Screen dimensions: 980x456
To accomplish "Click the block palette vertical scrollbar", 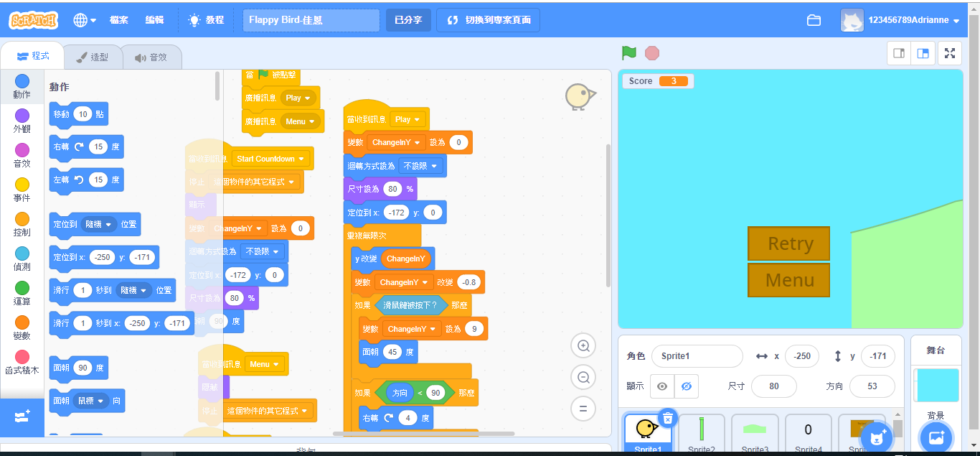I will coord(217,85).
